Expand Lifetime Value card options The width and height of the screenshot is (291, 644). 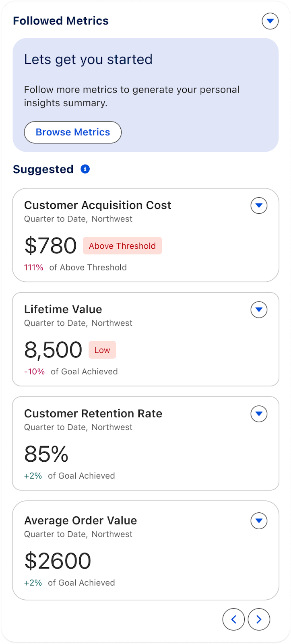pyautogui.click(x=259, y=310)
